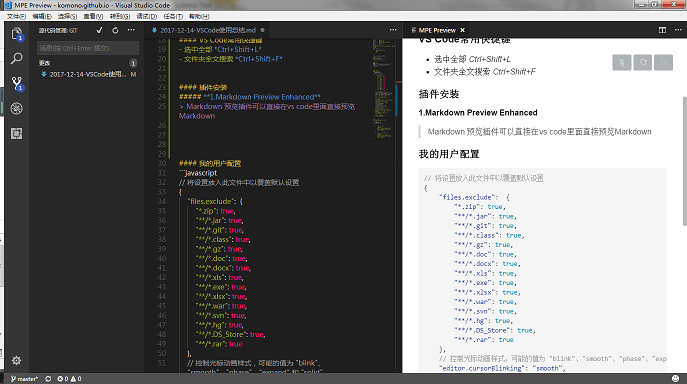The width and height of the screenshot is (687, 384).
Task: Click '文件夹全文搜索 Ctrl+Shift+F' bullet in preview
Action: pyautogui.click(x=485, y=71)
